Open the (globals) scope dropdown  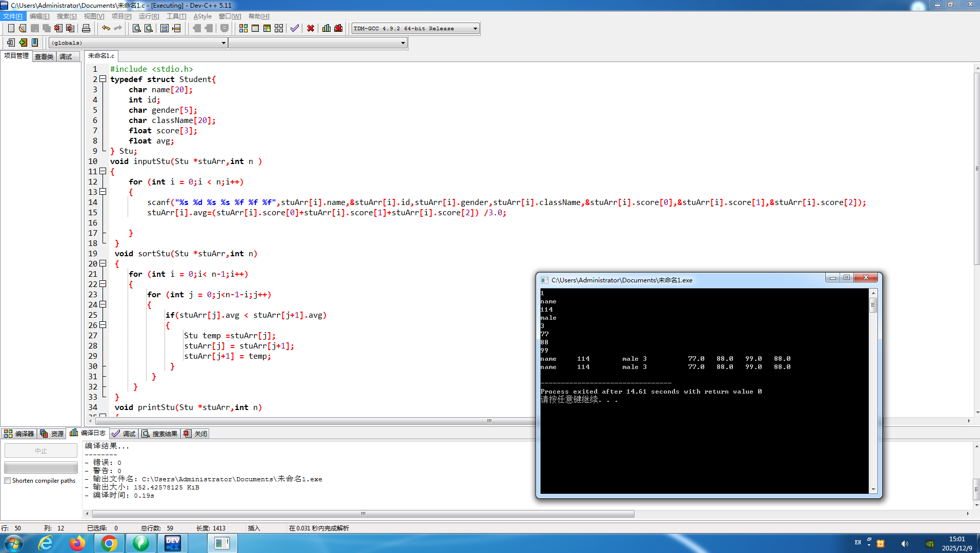(x=138, y=43)
